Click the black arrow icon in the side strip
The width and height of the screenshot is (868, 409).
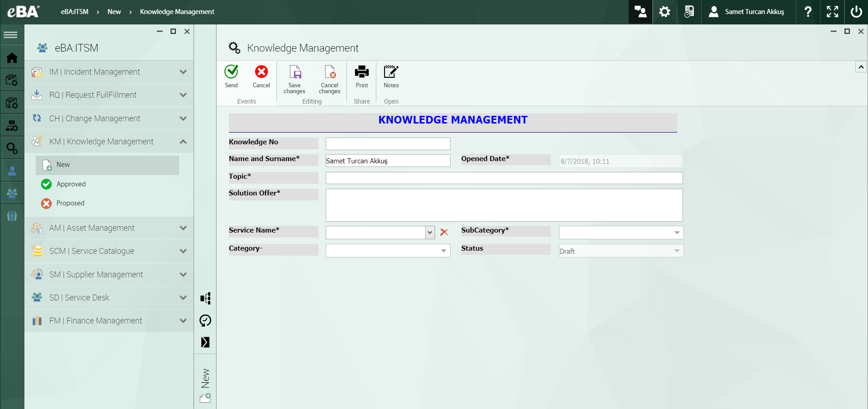(205, 342)
